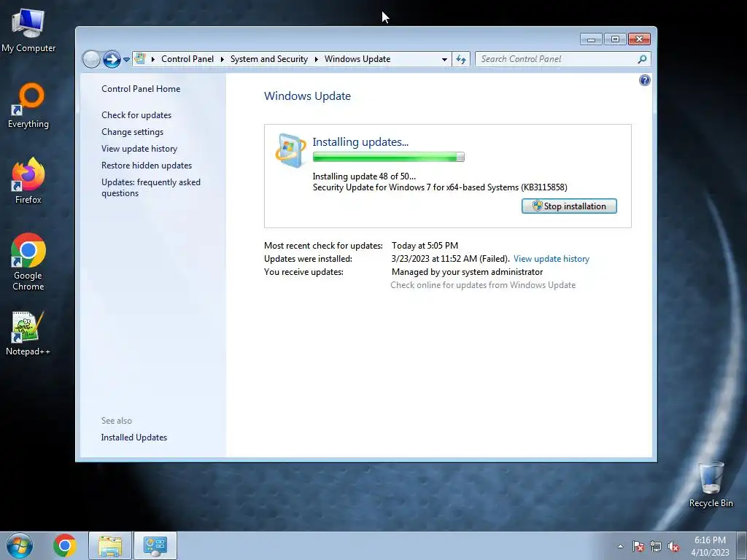Open Google Chrome desktop shortcut
The width and height of the screenshot is (747, 560).
(x=28, y=262)
